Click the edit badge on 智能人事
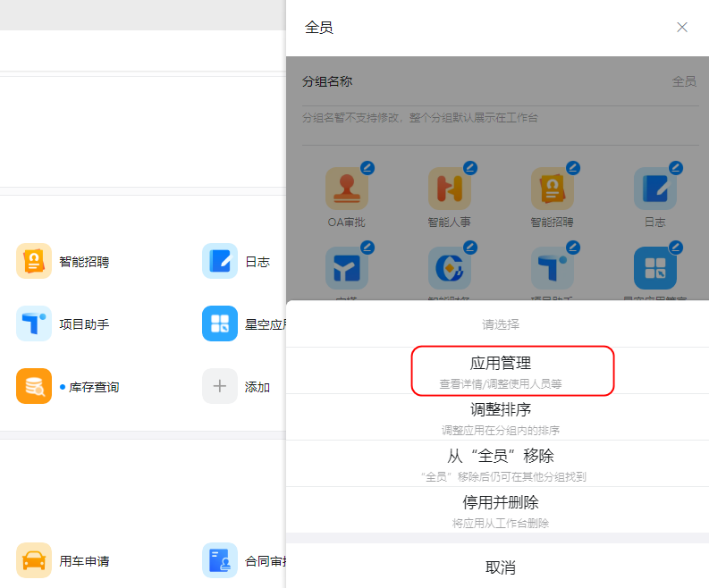This screenshot has height=588, width=709. [470, 168]
